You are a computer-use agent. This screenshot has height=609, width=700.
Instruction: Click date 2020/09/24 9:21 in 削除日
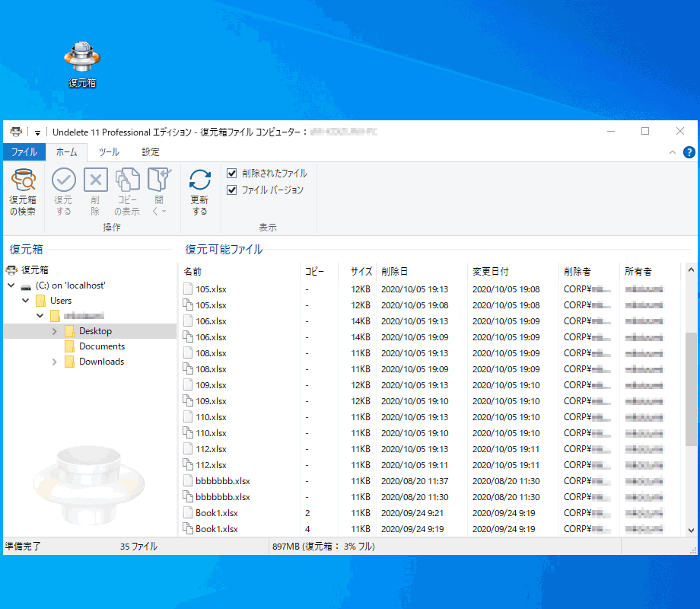click(412, 513)
